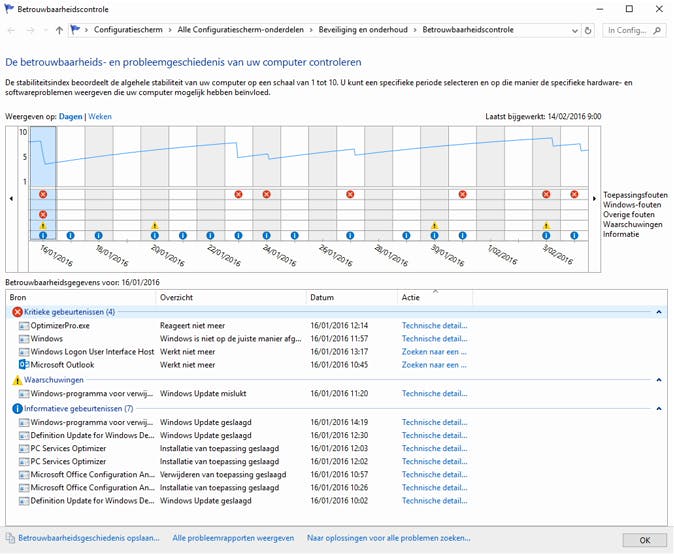The height and width of the screenshot is (554, 674).
Task: Click the flag icon in the address bar
Action: coord(76,30)
